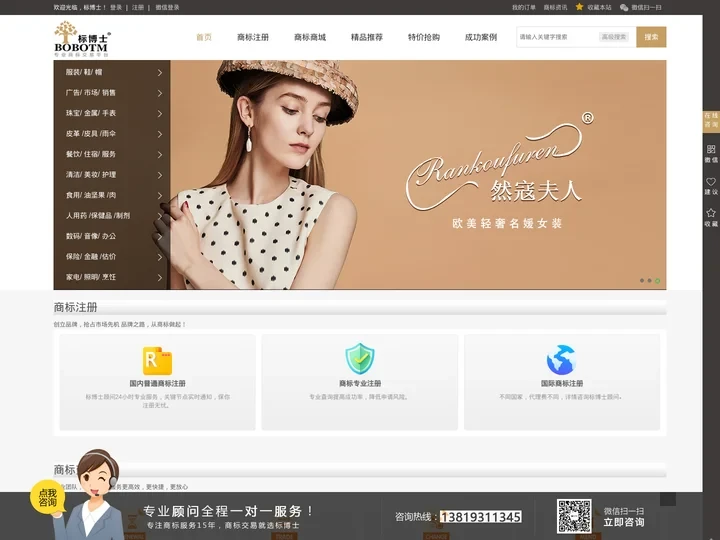This screenshot has height=540, width=720.
Task: Click the customer service agent avatar
Action: 96,495
